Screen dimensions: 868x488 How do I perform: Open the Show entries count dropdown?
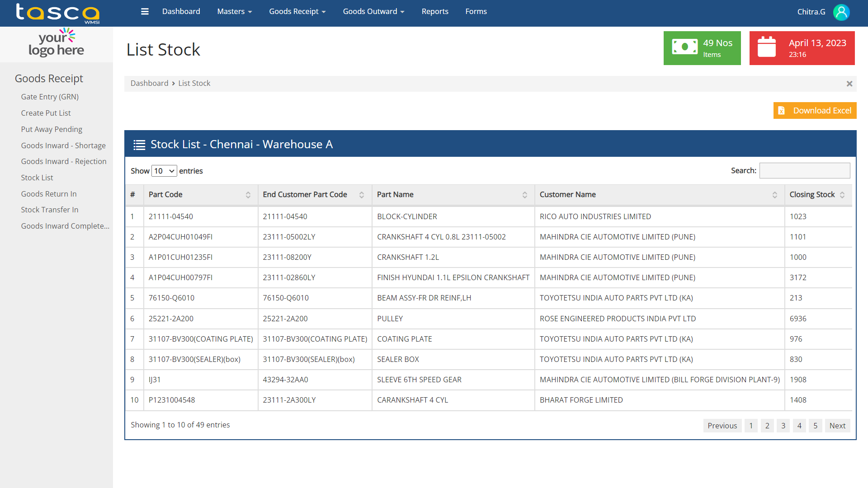164,171
